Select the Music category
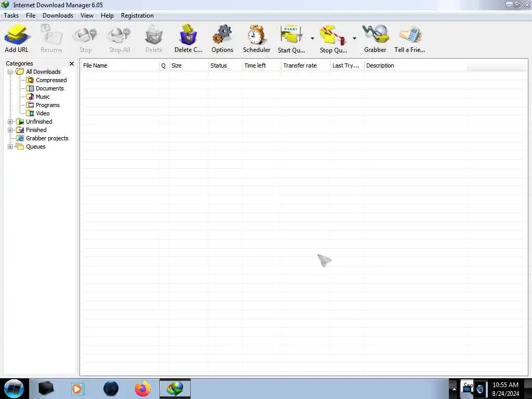 [43, 97]
